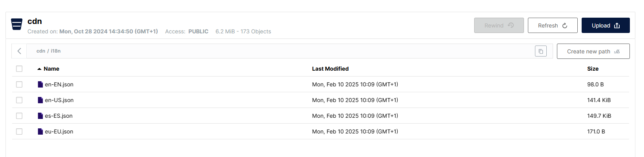Sort by the Size column header
The width and height of the screenshot is (644, 157).
pos(593,69)
